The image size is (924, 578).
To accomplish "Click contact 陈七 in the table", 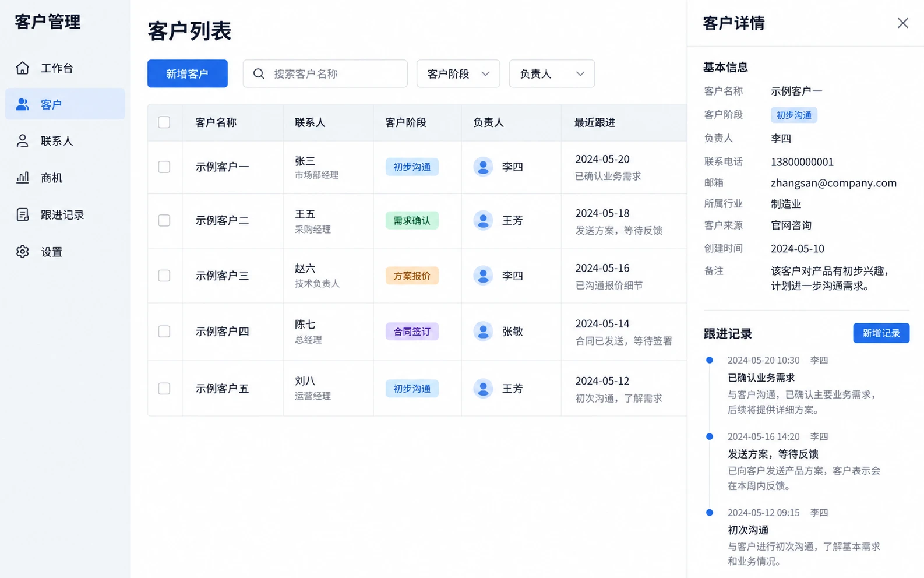I will coord(305,324).
